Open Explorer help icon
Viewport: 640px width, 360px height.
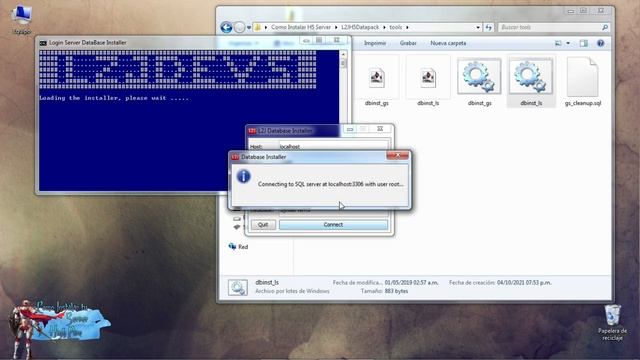600,43
